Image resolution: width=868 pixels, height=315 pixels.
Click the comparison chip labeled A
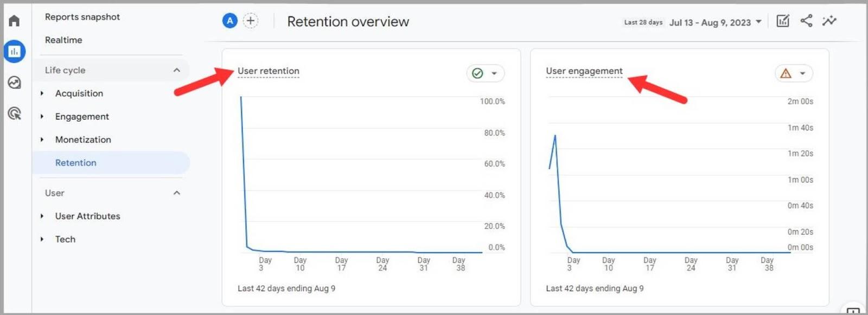click(x=229, y=20)
